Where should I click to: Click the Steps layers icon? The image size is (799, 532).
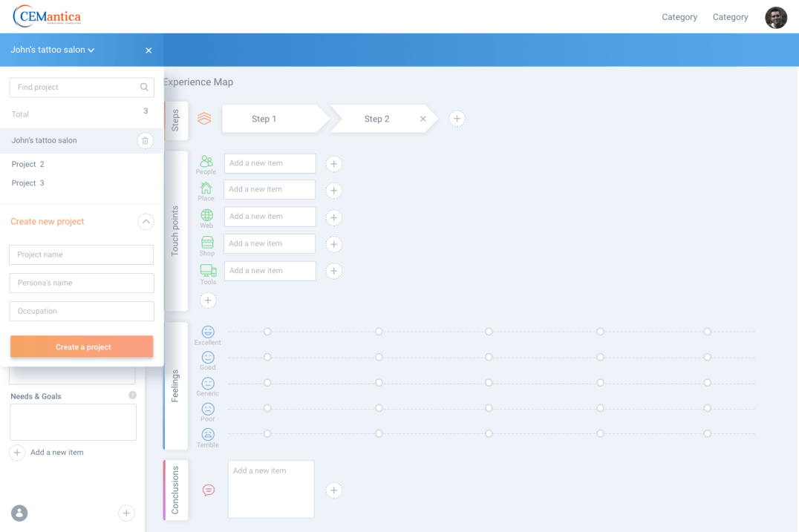point(204,119)
